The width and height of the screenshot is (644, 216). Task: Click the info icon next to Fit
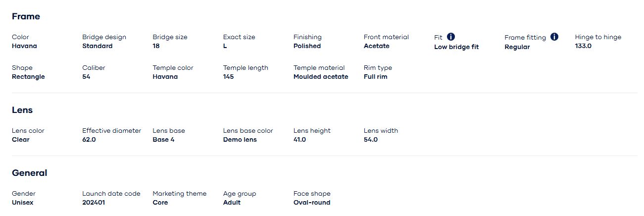pyautogui.click(x=451, y=37)
